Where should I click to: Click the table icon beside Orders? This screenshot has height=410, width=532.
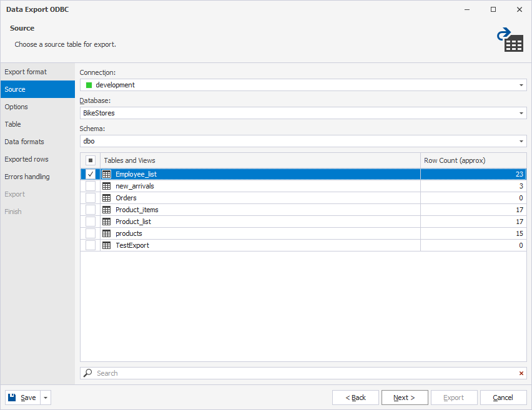pos(107,198)
